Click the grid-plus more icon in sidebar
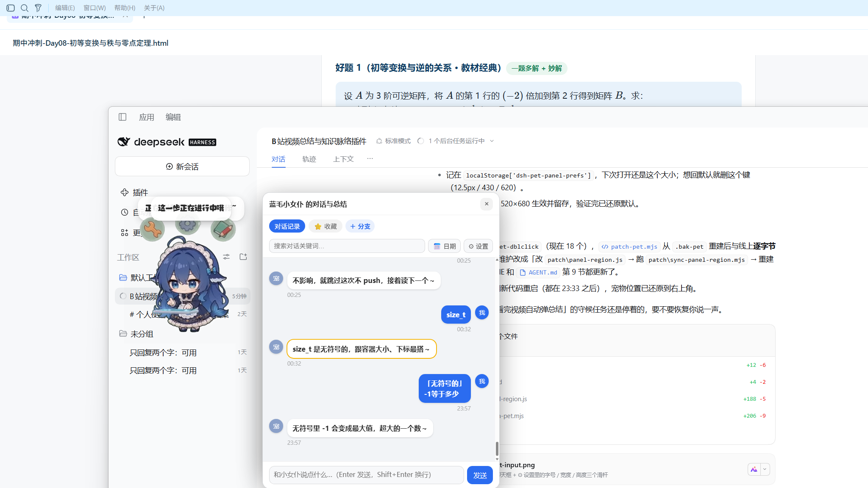Image resolution: width=868 pixels, height=488 pixels. [x=125, y=233]
